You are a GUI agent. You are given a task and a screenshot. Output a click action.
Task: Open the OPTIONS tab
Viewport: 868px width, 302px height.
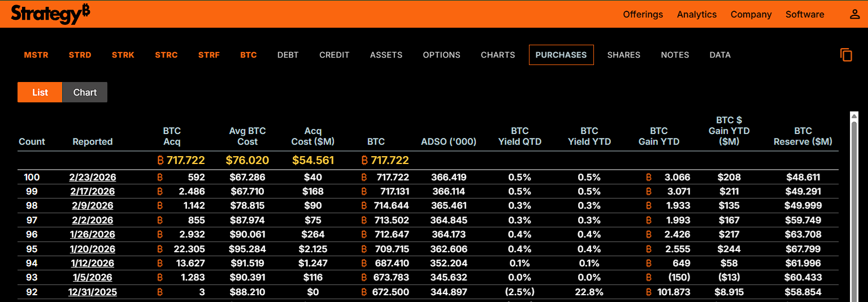[x=441, y=55]
